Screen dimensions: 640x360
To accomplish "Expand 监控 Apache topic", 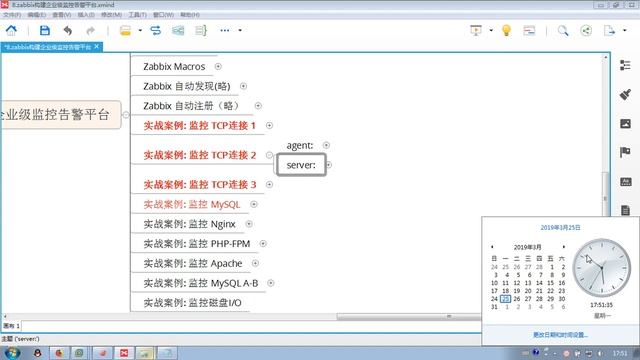I will pyautogui.click(x=255, y=263).
